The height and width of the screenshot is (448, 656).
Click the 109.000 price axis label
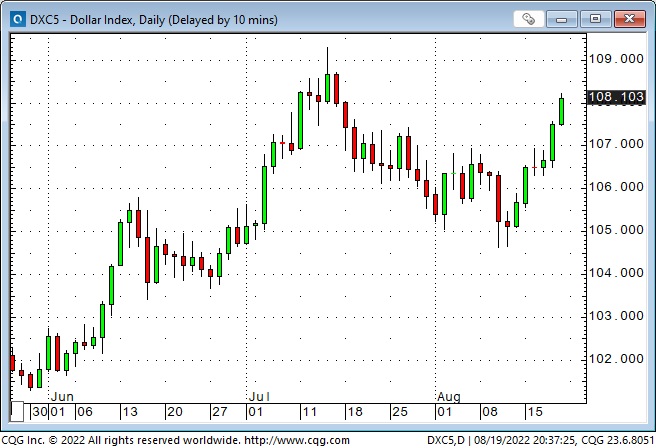(616, 59)
